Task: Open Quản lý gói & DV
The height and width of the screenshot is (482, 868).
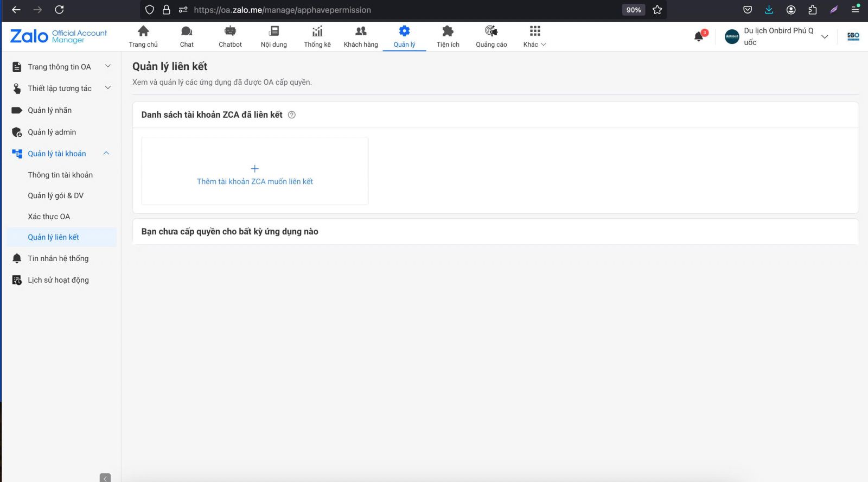Action: pyautogui.click(x=56, y=196)
